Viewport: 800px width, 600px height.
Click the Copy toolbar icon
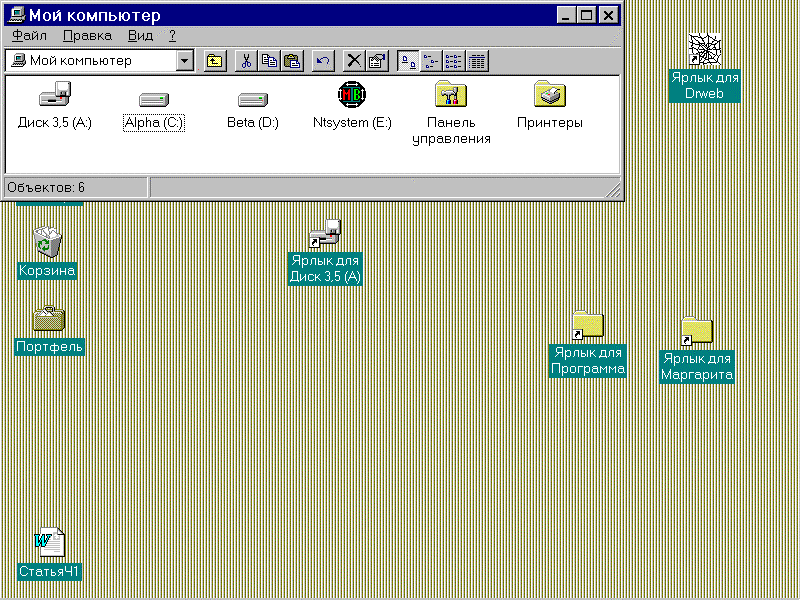tap(269, 61)
